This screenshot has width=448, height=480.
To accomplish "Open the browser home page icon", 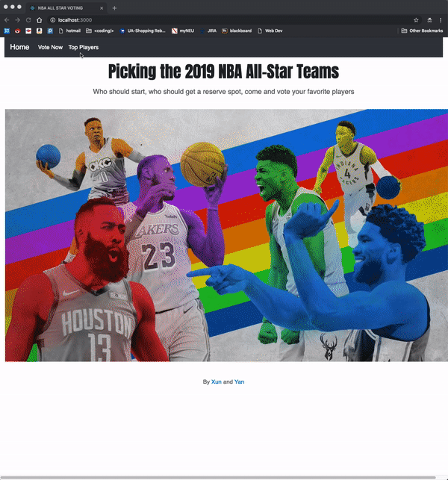I will (39, 20).
